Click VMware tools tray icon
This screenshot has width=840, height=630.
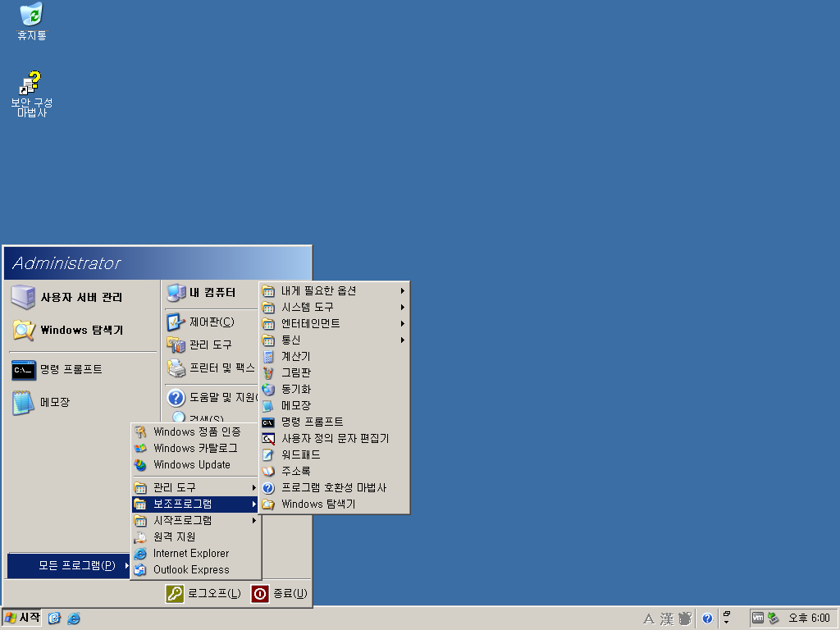[x=757, y=619]
